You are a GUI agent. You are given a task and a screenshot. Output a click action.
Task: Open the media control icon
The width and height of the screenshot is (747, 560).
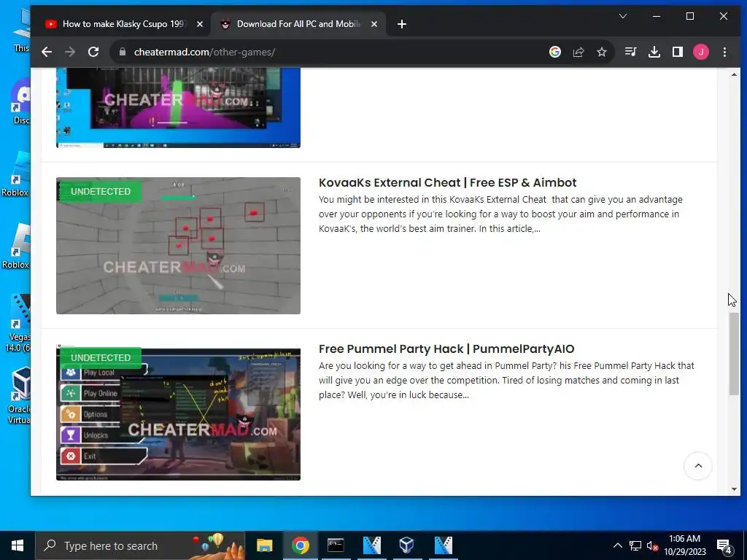coord(631,52)
